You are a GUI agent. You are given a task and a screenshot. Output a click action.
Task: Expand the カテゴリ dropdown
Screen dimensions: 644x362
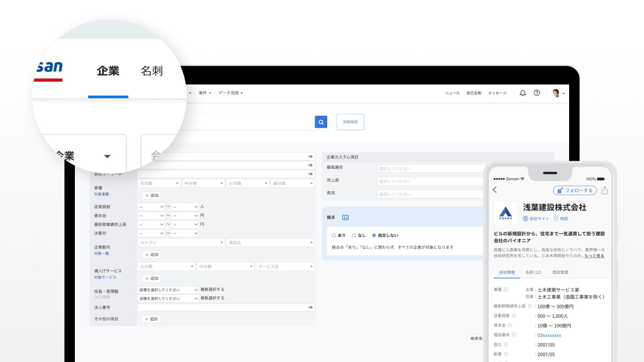click(181, 243)
